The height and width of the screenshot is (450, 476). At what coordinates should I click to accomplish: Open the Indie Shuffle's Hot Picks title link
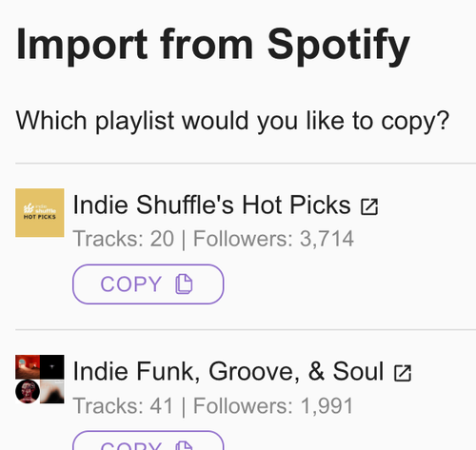(211, 205)
